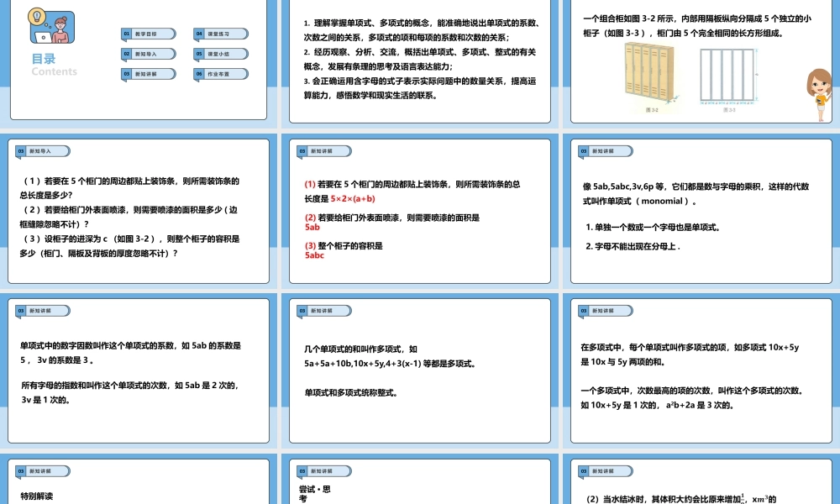
Task: Click the 课堂小结 contents link
Action: [217, 53]
